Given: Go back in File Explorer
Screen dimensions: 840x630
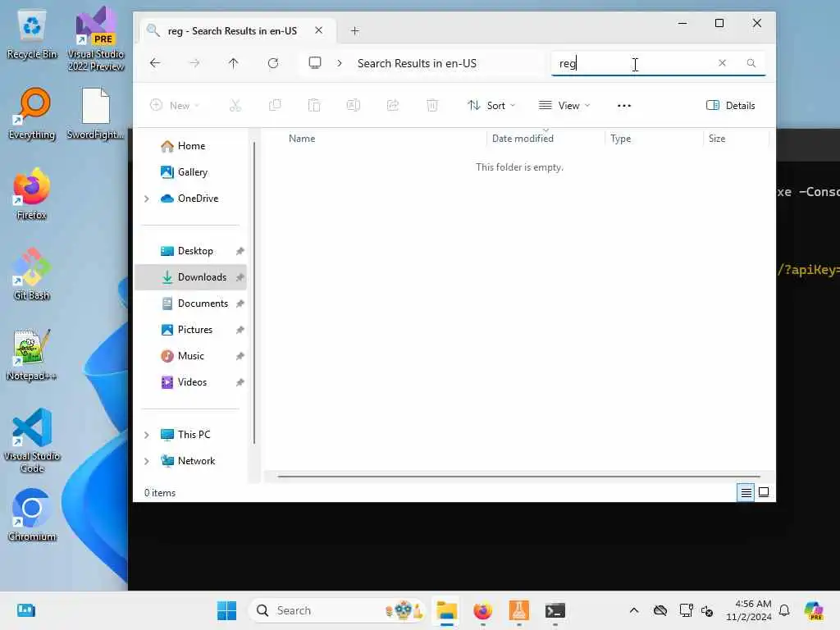Looking at the screenshot, I should click(x=155, y=63).
